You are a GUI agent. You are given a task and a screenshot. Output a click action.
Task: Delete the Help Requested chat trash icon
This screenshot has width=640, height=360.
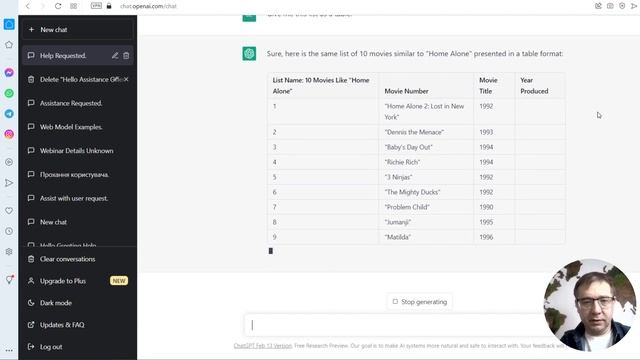[126, 56]
